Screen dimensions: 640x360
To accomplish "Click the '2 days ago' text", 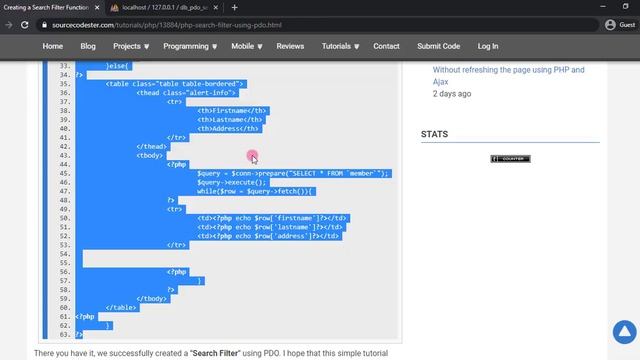I will (x=452, y=93).
